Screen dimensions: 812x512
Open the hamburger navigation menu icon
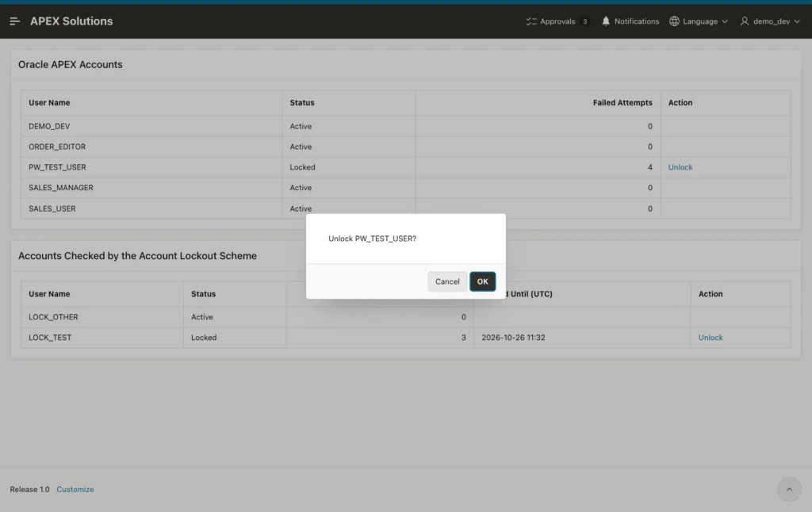pyautogui.click(x=14, y=21)
